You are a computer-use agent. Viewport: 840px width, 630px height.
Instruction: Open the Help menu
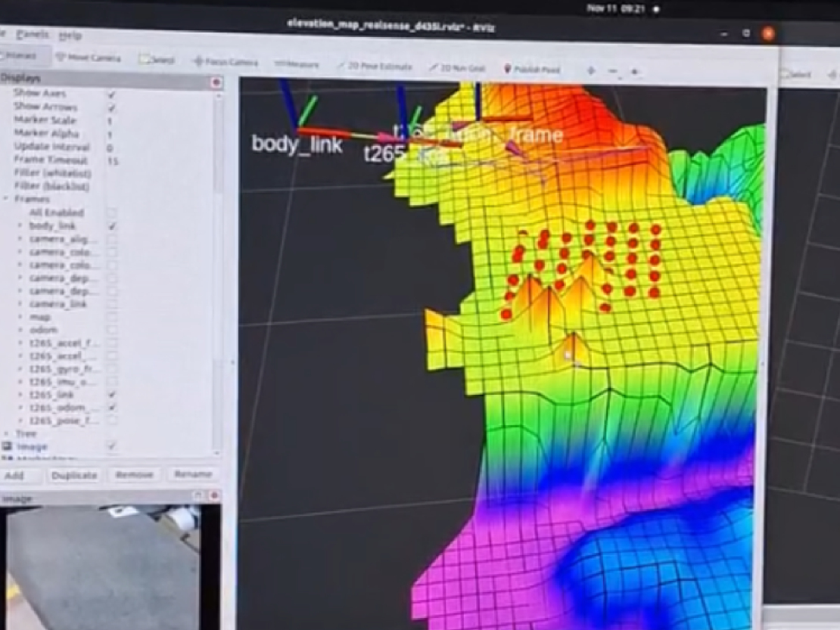pos(70,36)
